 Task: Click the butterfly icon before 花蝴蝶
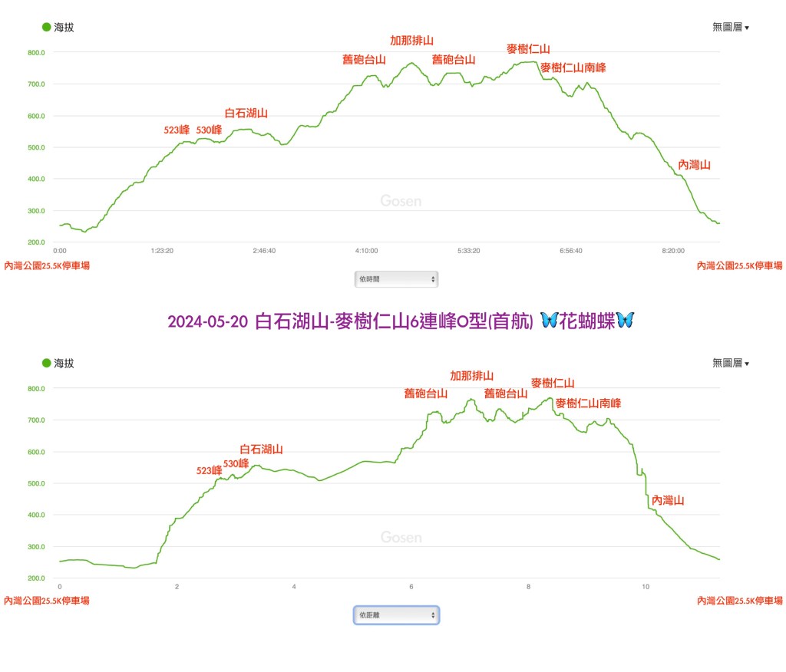tap(548, 321)
